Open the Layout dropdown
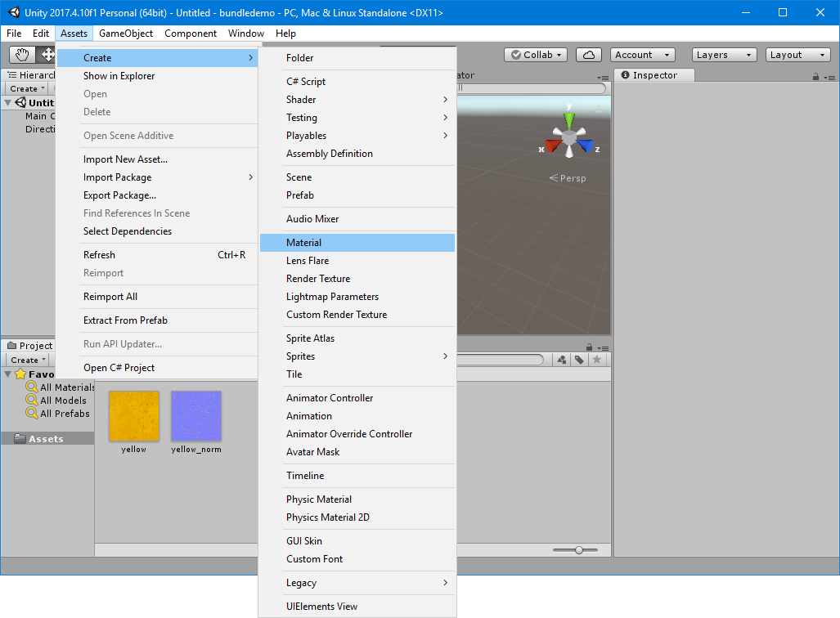This screenshot has width=840, height=618. [x=797, y=55]
